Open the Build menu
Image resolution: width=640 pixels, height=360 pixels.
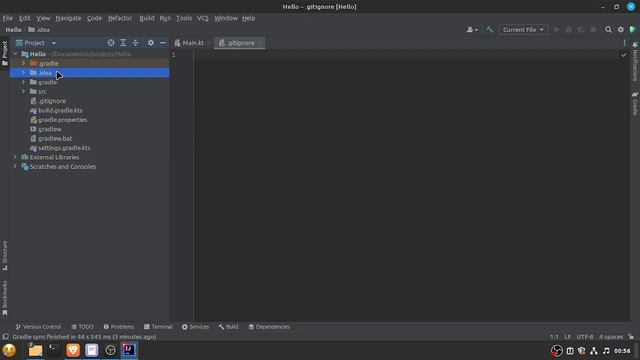click(147, 18)
